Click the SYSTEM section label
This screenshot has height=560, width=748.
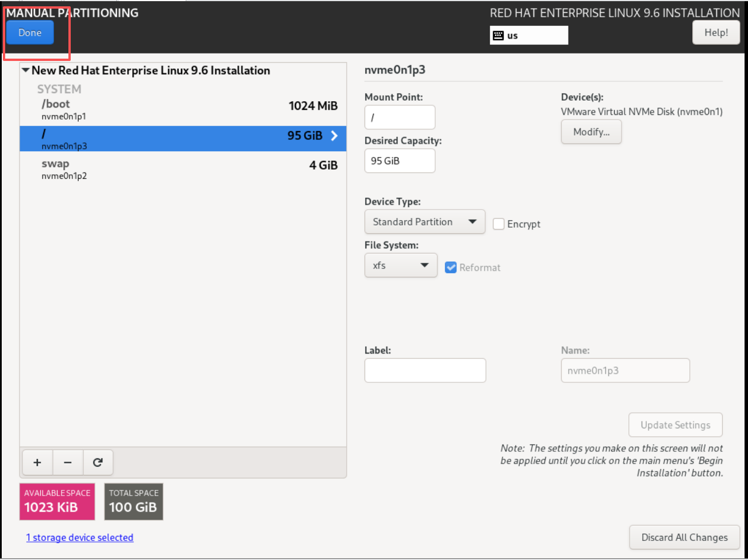(59, 89)
